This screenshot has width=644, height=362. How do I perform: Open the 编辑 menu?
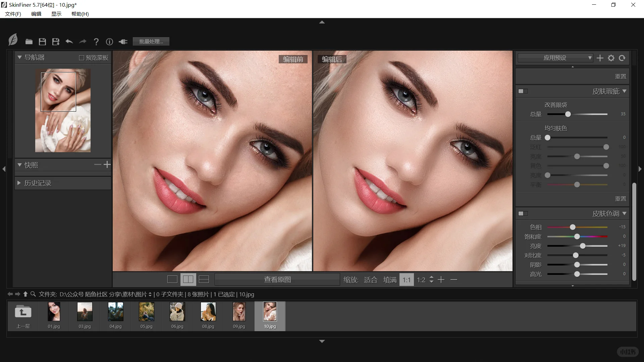(36, 14)
